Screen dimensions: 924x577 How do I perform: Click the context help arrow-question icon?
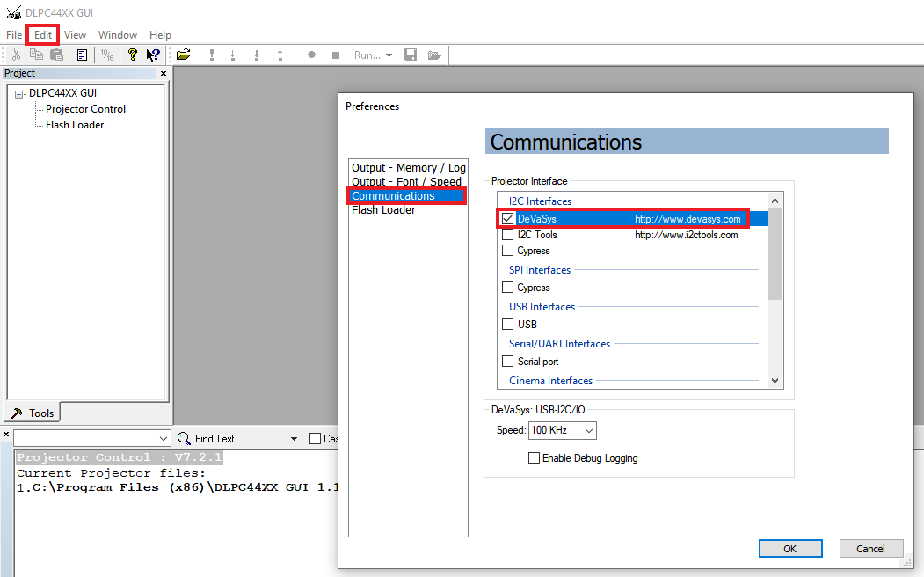pyautogui.click(x=153, y=55)
